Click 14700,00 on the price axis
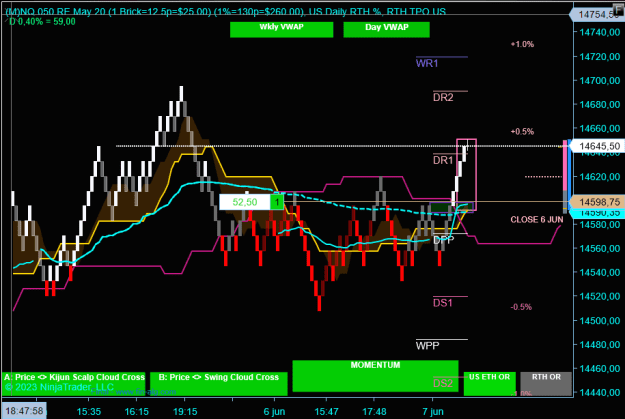 click(x=599, y=81)
